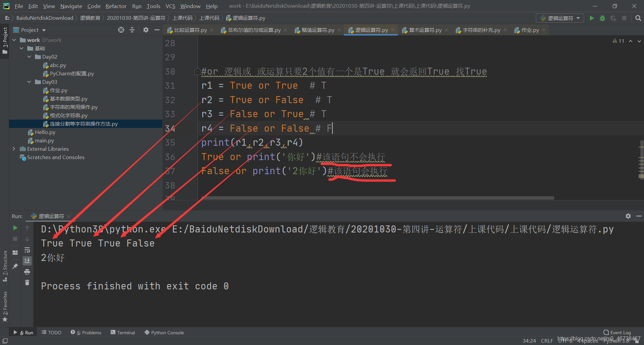
Task: Hide the Run tool window
Action: 639,216
